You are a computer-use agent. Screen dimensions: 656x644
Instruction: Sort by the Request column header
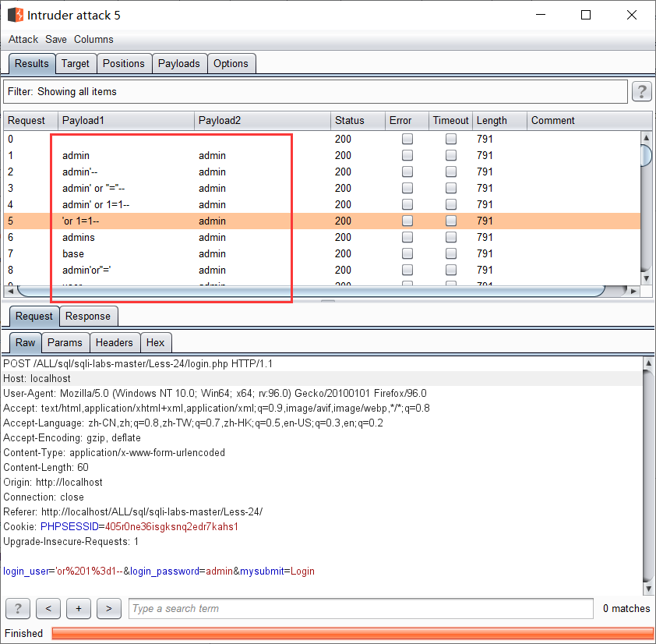click(30, 121)
